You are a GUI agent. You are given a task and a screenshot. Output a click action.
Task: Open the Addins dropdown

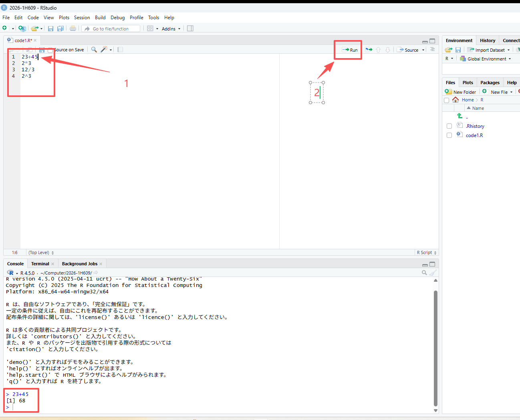tap(171, 29)
